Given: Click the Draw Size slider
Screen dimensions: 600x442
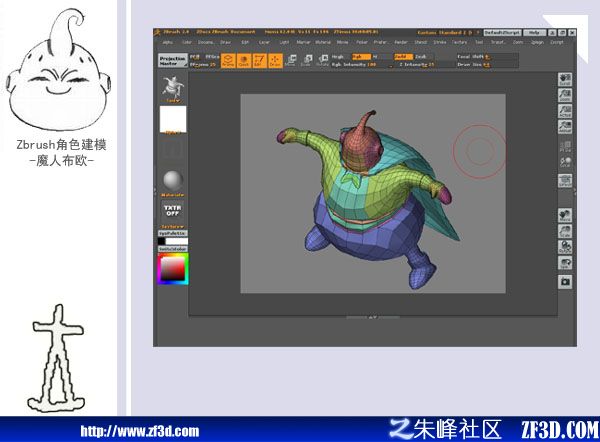Looking at the screenshot, I should [x=487, y=65].
